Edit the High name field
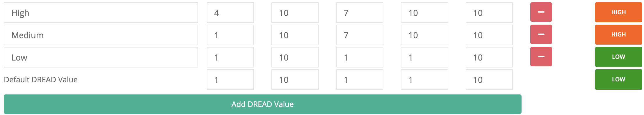Viewport: 644px width, 115px height. [101, 13]
